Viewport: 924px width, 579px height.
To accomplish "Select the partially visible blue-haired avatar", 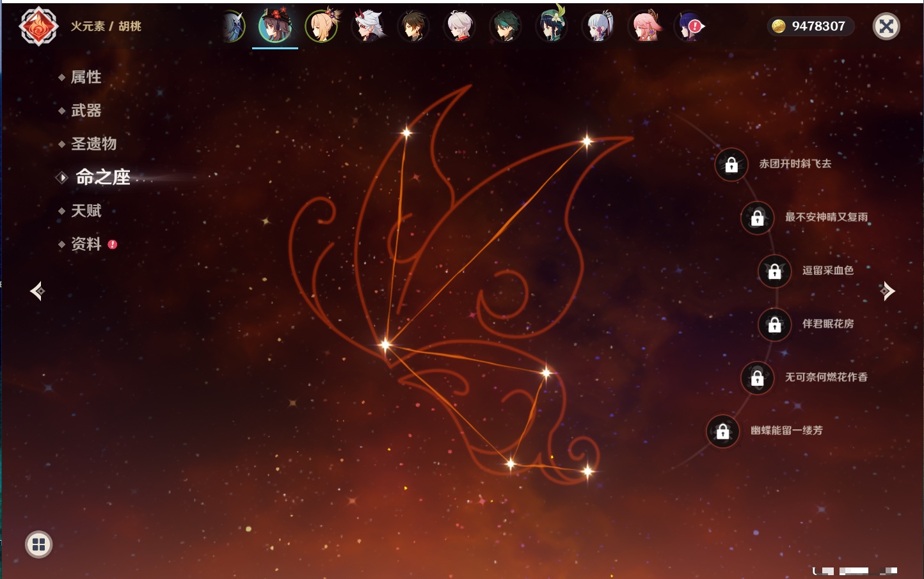I will [x=234, y=26].
